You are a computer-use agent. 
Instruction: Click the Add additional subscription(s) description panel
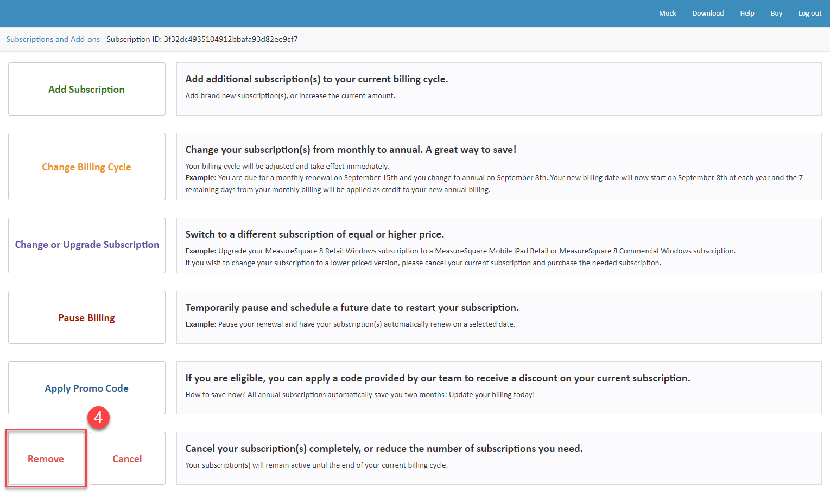pos(499,89)
